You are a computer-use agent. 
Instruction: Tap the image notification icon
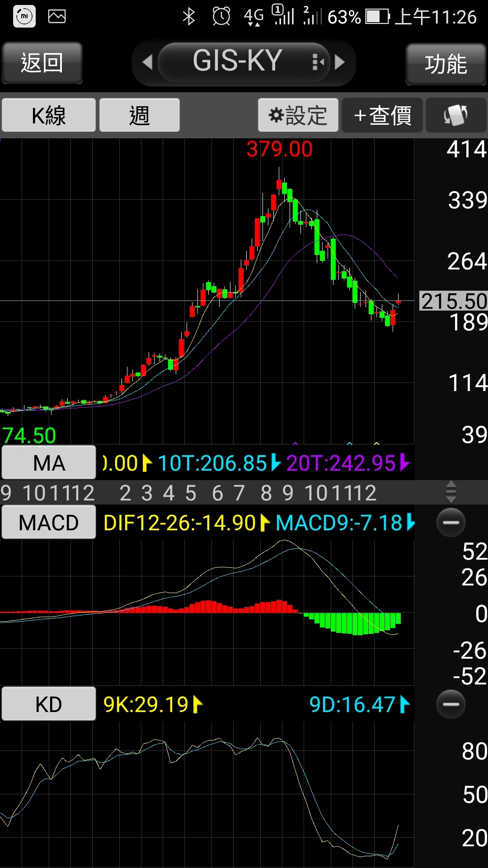[x=57, y=17]
